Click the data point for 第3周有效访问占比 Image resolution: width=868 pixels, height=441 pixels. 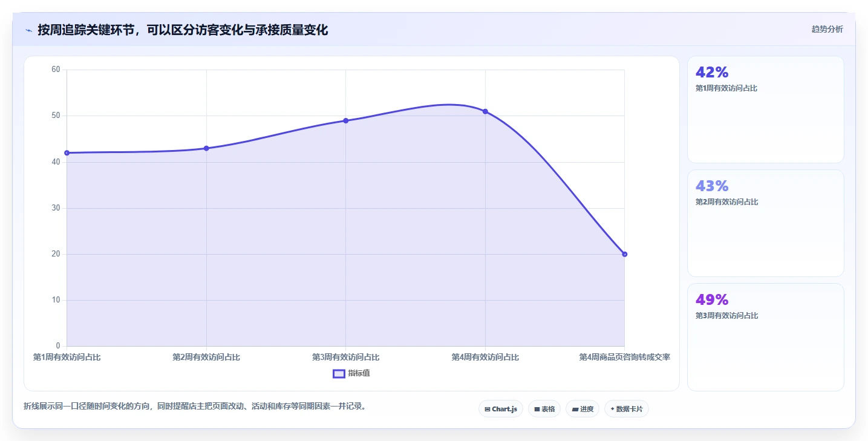345,120
